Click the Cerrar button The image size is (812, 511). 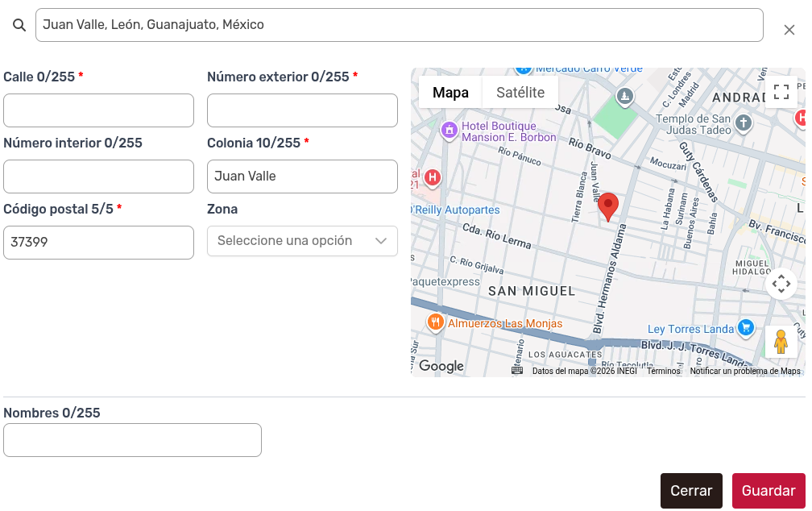[x=691, y=491]
